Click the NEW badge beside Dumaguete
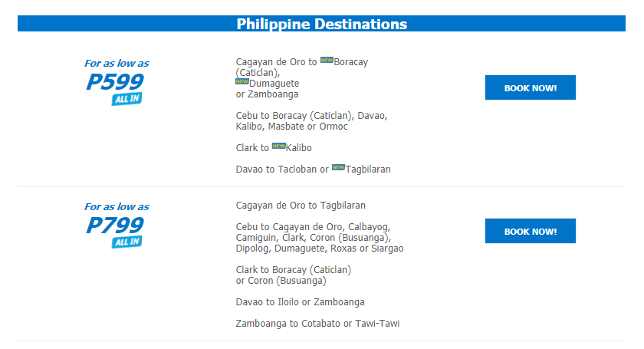Image resolution: width=644 pixels, height=349 pixels. pyautogui.click(x=242, y=81)
